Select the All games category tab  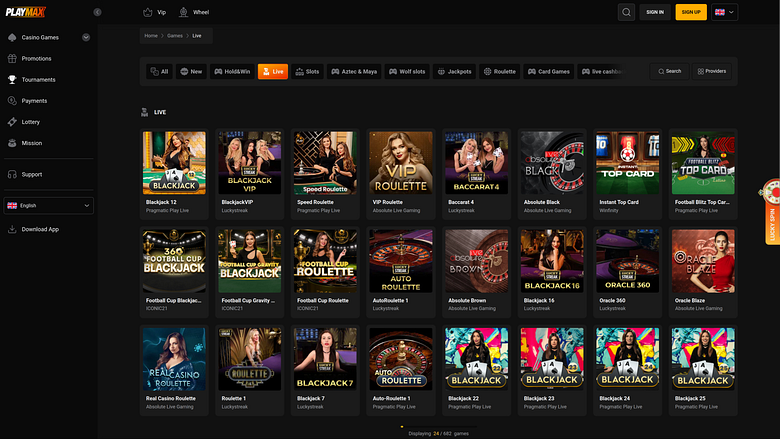click(x=159, y=72)
